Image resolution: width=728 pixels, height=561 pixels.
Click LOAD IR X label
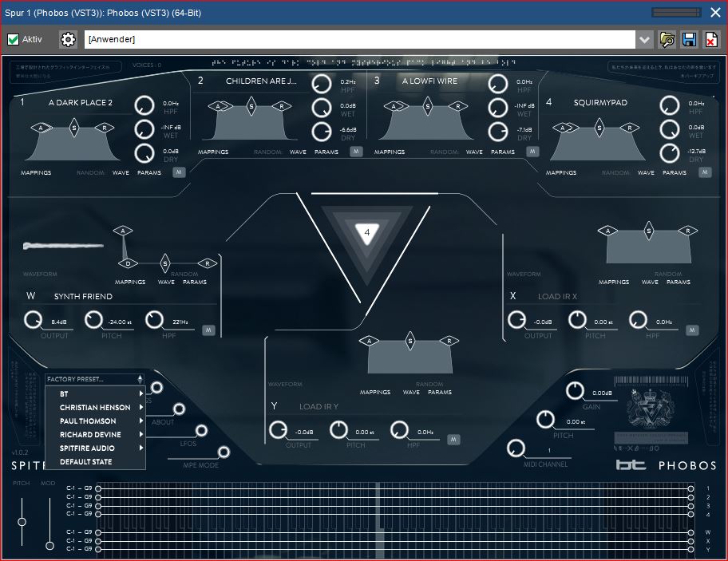pyautogui.click(x=557, y=297)
